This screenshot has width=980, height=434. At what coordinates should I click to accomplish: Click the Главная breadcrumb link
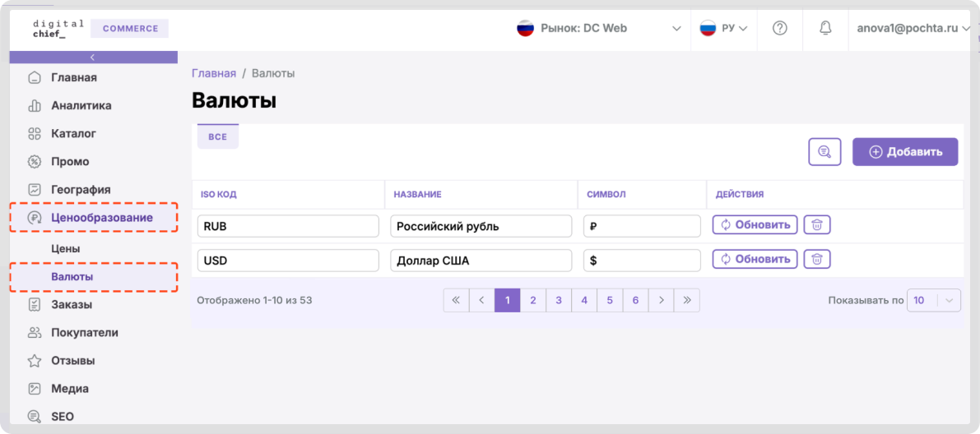[214, 73]
